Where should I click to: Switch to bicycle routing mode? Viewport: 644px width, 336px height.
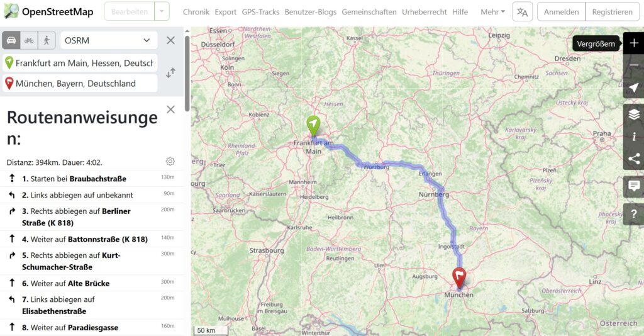tap(29, 40)
